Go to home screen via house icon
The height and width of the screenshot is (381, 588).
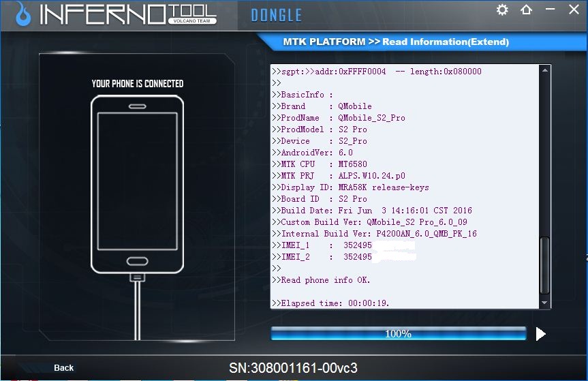(526, 10)
